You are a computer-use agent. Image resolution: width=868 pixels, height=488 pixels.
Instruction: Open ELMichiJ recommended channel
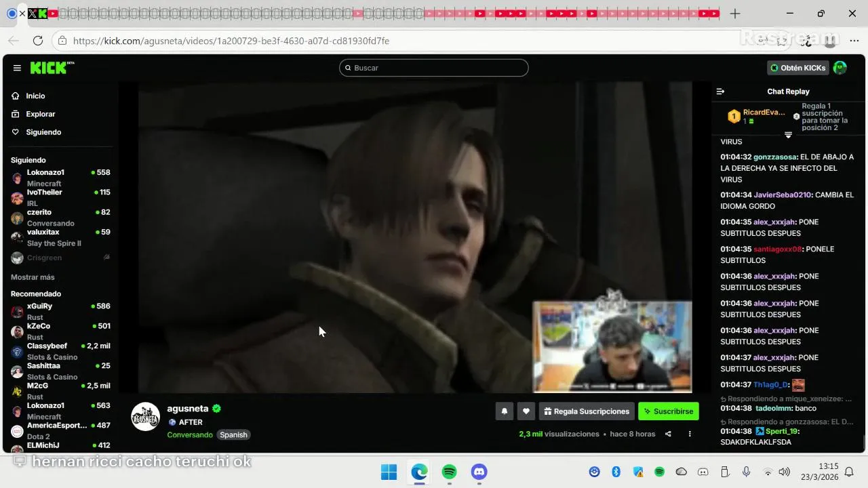pyautogui.click(x=60, y=445)
